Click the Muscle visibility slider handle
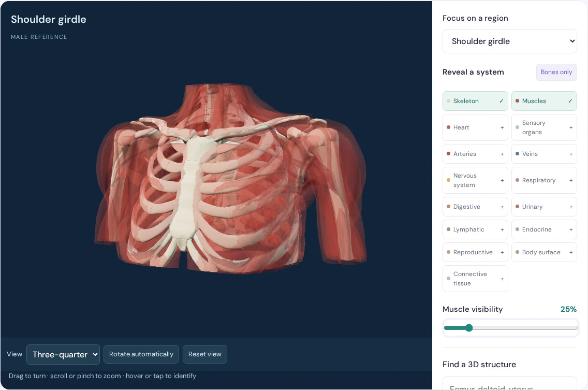Screen dimensions: 588x390 (x=469, y=328)
